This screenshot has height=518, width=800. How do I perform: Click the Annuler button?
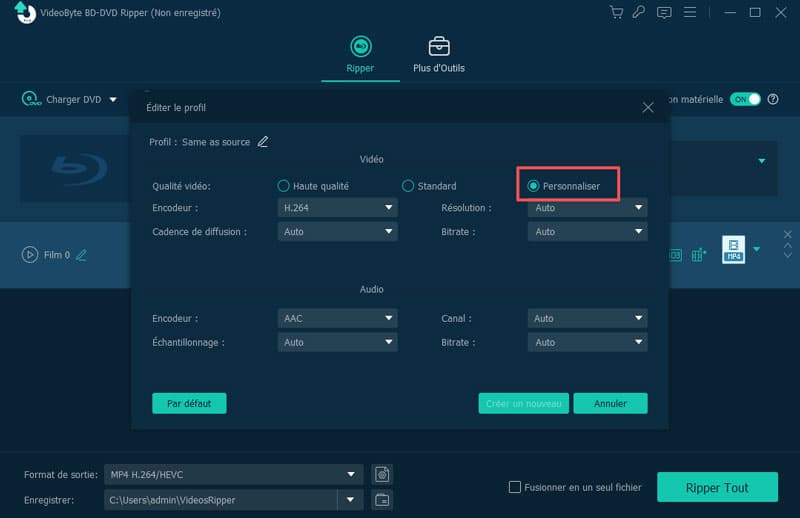610,403
